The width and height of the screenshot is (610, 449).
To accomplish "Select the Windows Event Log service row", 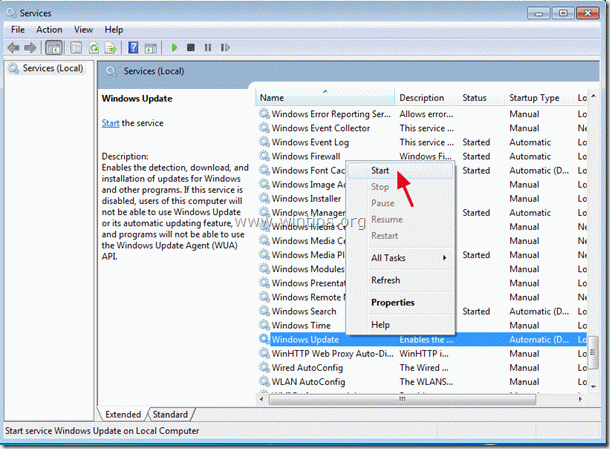I will pyautogui.click(x=423, y=142).
